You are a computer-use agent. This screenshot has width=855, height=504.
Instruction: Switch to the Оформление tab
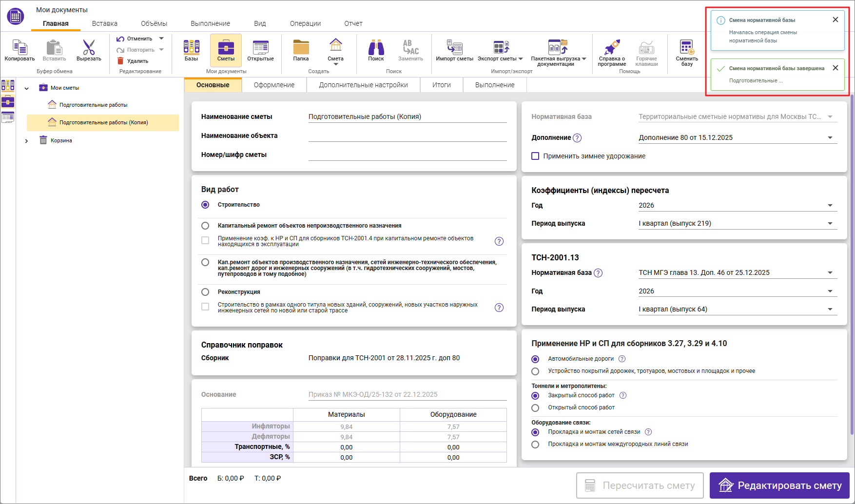click(x=274, y=85)
